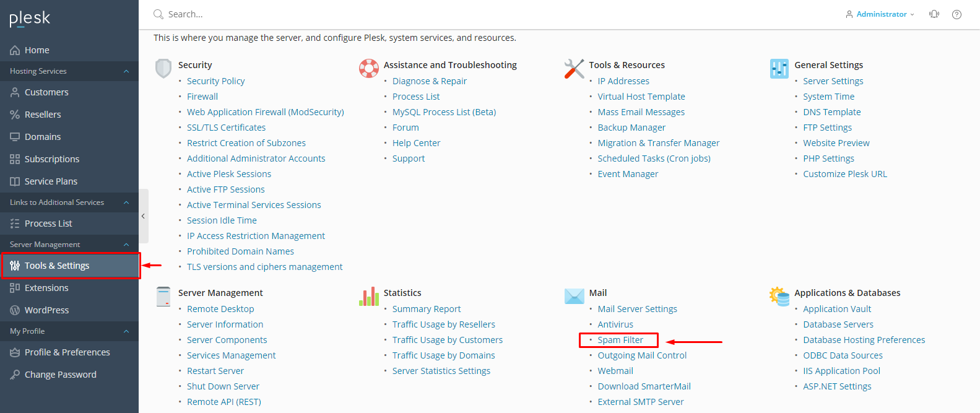Open the notifications bell icon
This screenshot has width=980, height=413.
(x=934, y=14)
